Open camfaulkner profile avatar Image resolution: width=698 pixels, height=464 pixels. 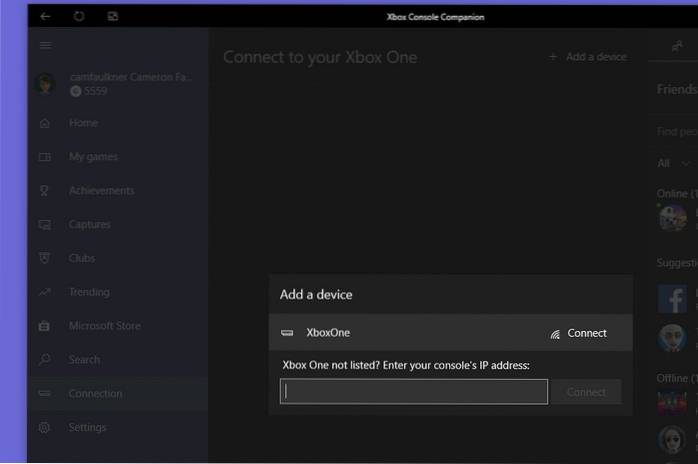(46, 84)
